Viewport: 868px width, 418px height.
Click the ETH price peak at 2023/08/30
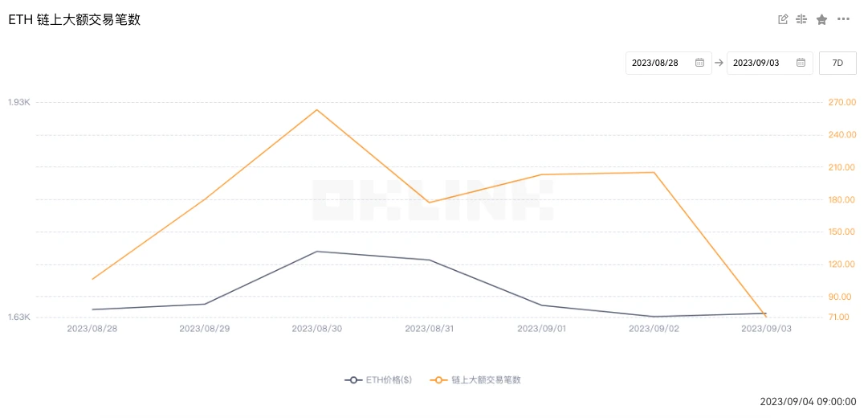click(317, 252)
